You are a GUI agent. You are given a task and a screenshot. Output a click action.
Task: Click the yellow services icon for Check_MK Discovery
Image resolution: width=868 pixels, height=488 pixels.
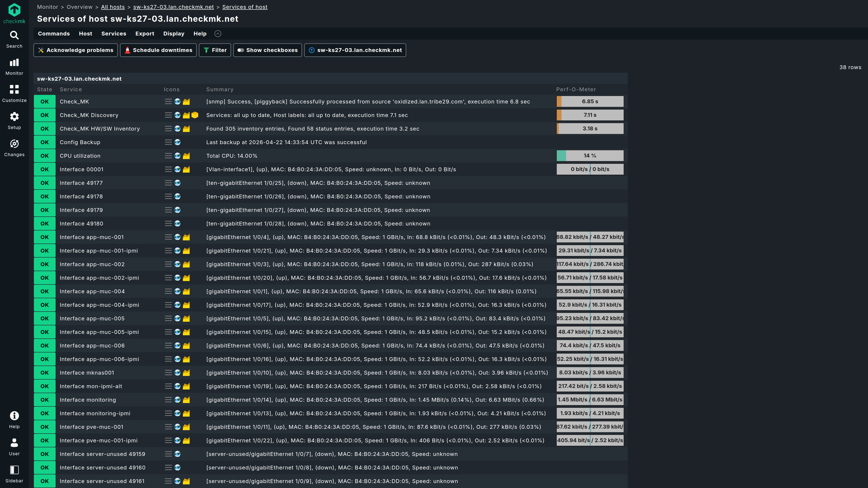pyautogui.click(x=195, y=115)
